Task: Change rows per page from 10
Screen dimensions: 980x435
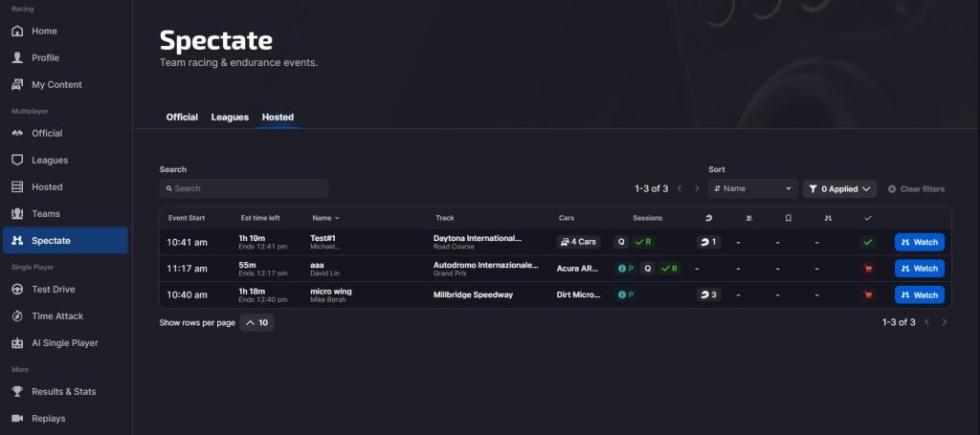Action: tap(256, 323)
